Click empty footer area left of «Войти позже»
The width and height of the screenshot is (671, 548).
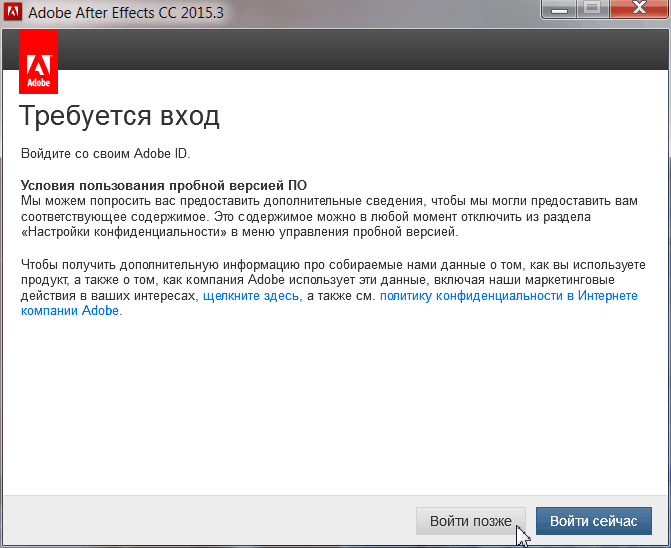(x=200, y=521)
